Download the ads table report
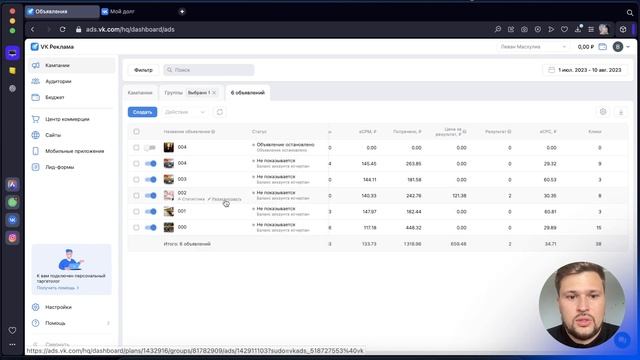This screenshot has height=360, width=640. 621,112
